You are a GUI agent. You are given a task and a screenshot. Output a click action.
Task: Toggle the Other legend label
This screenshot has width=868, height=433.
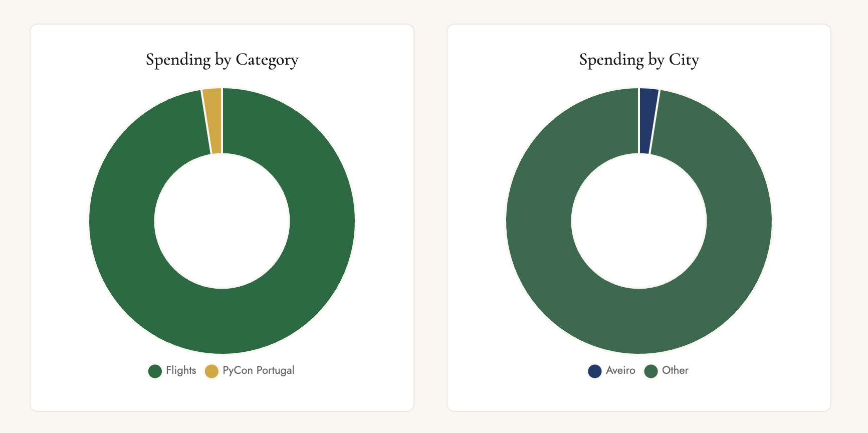click(x=675, y=370)
